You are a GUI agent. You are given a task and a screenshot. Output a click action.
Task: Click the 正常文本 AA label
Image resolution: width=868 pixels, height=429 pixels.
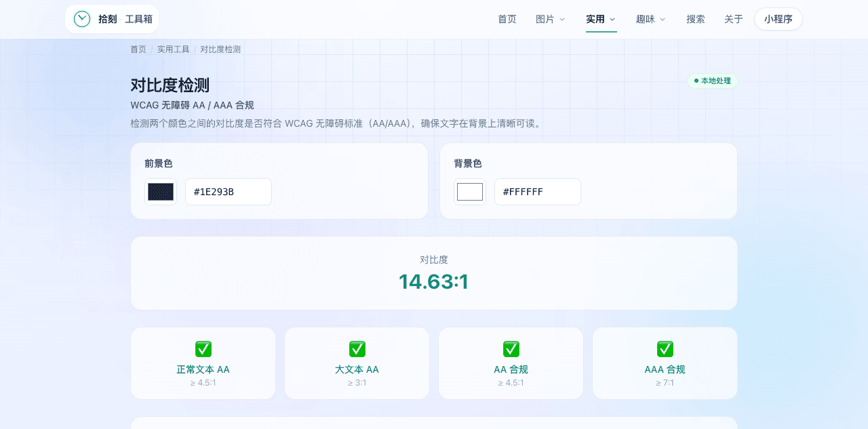[x=203, y=369]
